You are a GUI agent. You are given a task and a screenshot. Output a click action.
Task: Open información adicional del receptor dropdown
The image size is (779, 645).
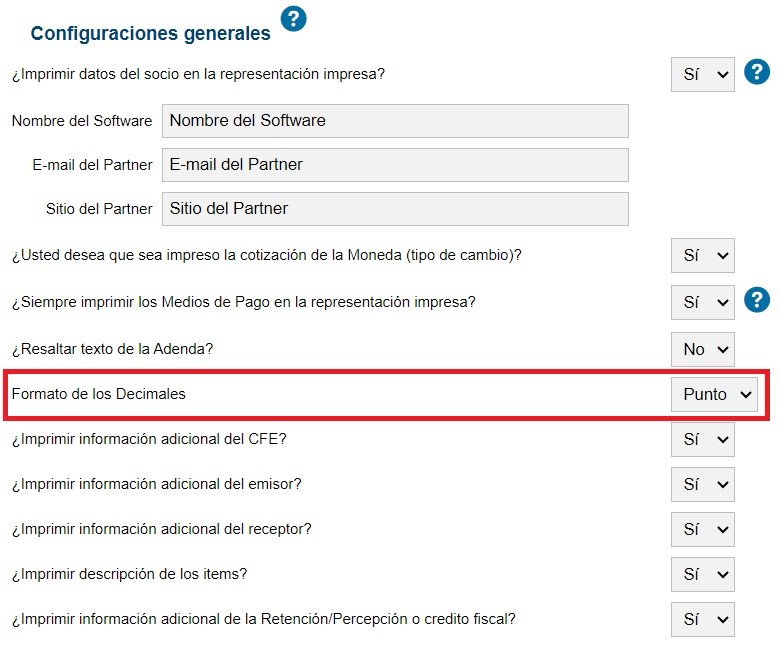tap(702, 529)
